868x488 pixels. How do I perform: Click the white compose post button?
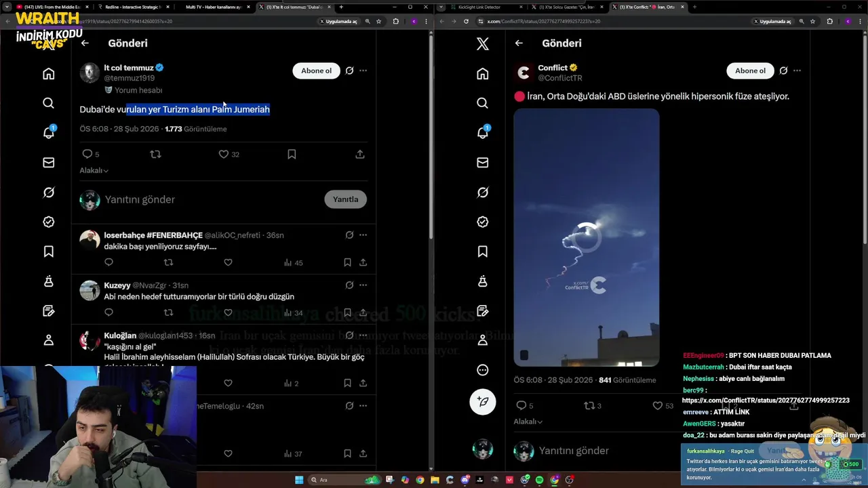pos(483,401)
